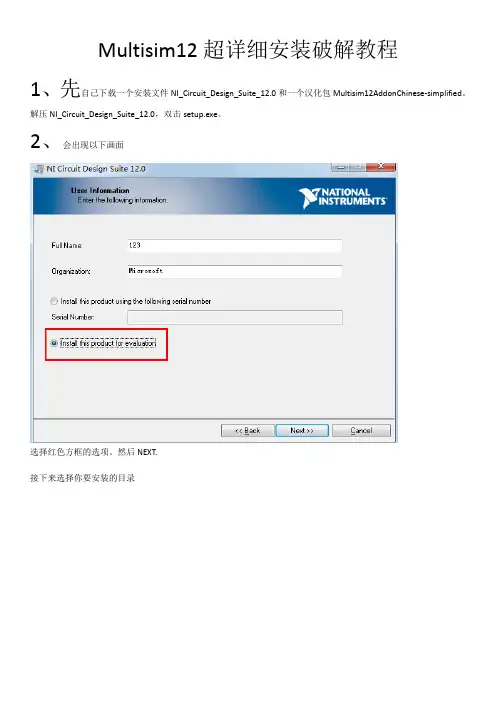Screen dimensions: 496x702
Task: Minimize the NI Circuit Design Suite window
Action: click(x=340, y=167)
